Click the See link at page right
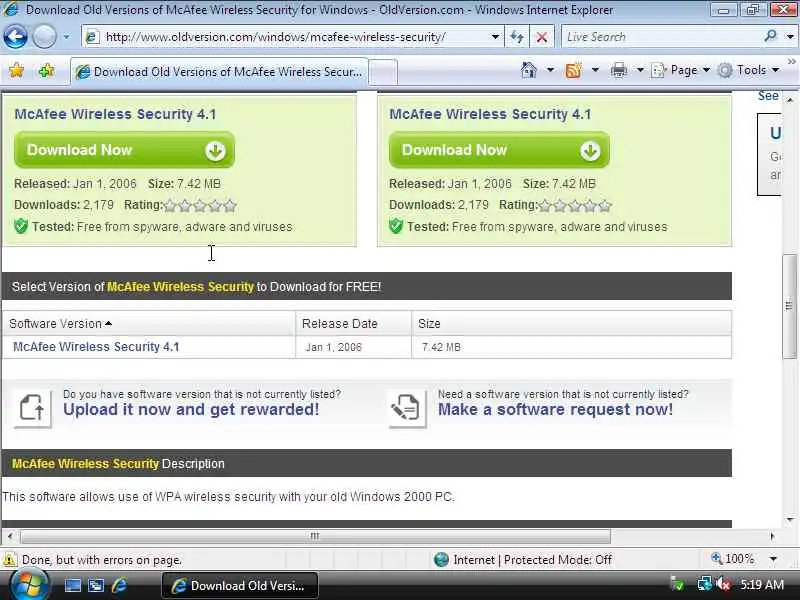Screen dimensions: 800x600 (x=768, y=96)
